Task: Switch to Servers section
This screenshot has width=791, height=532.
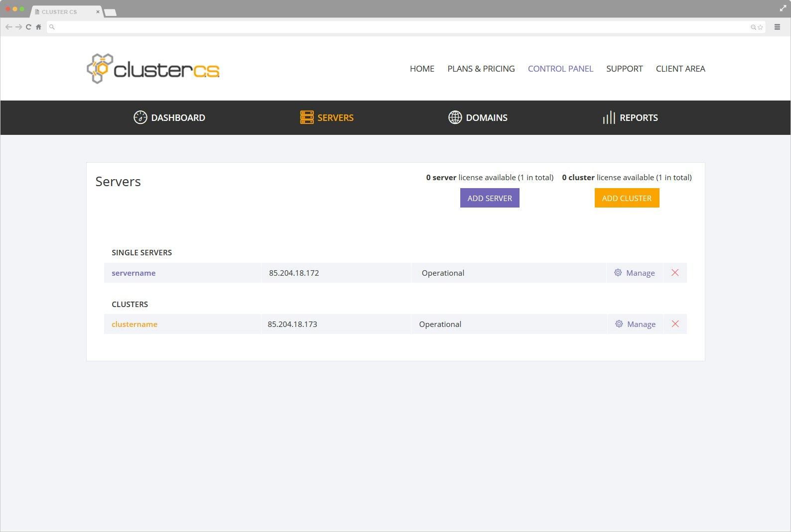Action: [327, 117]
